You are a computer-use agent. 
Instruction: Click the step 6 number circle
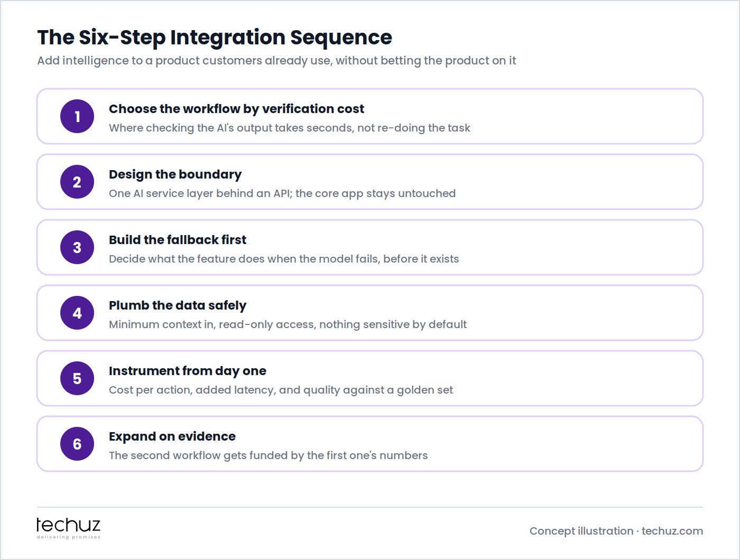[77, 444]
